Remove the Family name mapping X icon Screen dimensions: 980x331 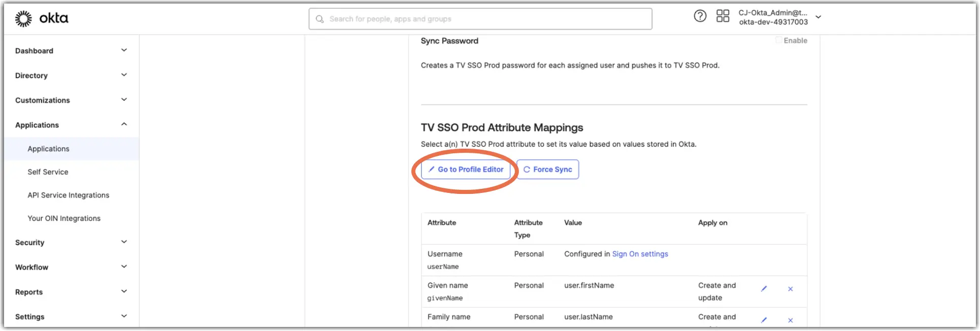click(x=790, y=320)
